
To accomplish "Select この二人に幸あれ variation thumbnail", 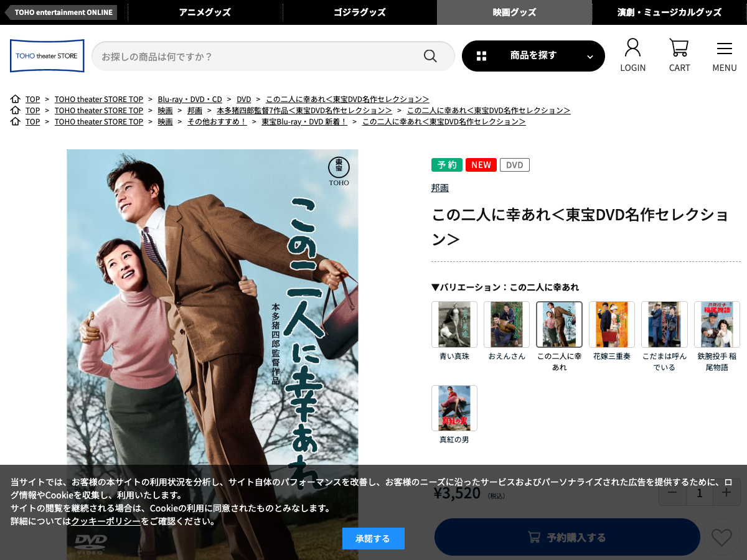I will tap(560, 324).
